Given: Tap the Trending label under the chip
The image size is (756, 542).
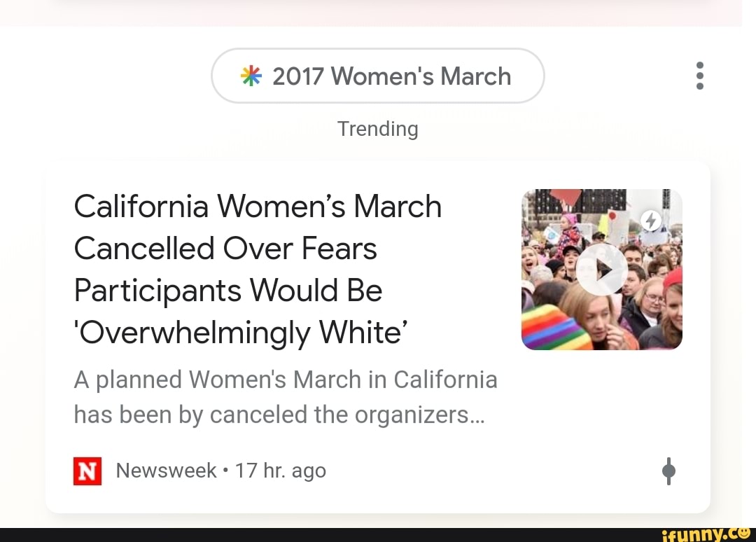Looking at the screenshot, I should pyautogui.click(x=377, y=129).
